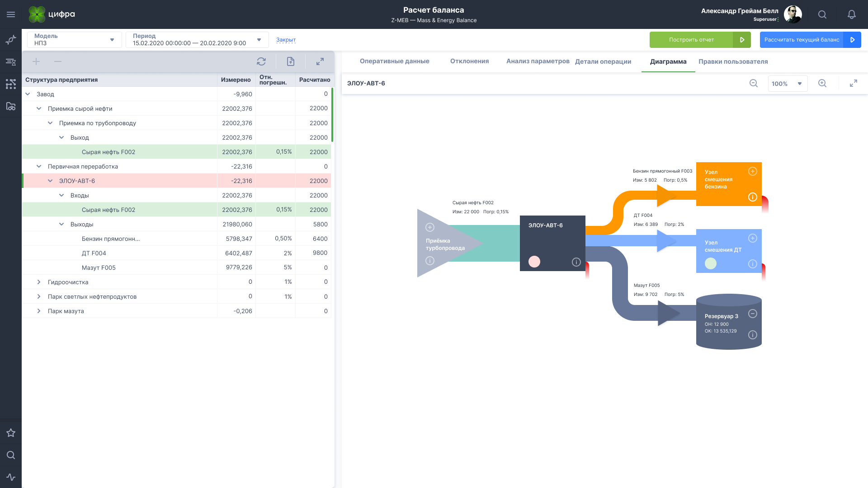Switch to Детали операции tab
868x488 pixels.
(x=604, y=61)
